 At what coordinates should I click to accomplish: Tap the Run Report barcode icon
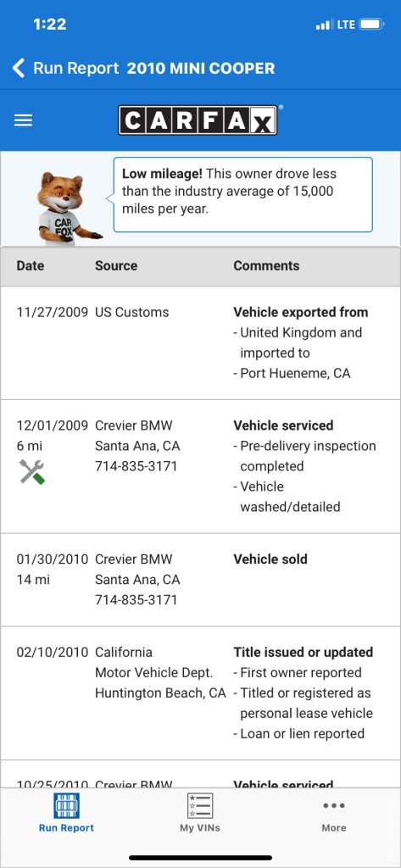pos(66,805)
